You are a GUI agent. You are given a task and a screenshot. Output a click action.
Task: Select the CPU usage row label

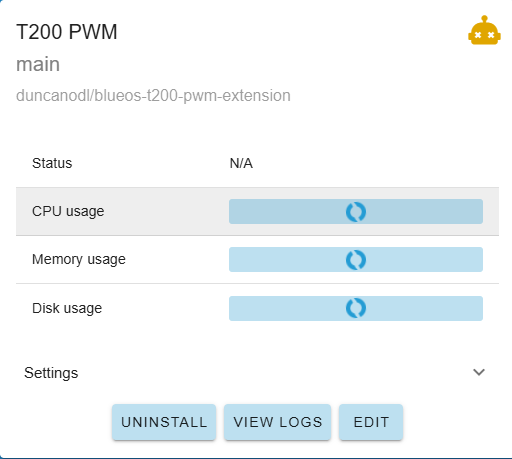[68, 211]
